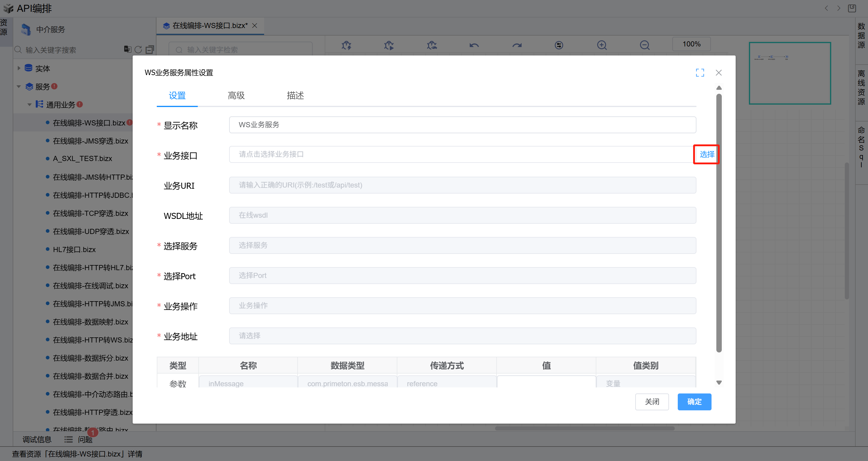Click the 确定 confirm button
This screenshot has height=461, width=868.
pos(694,402)
